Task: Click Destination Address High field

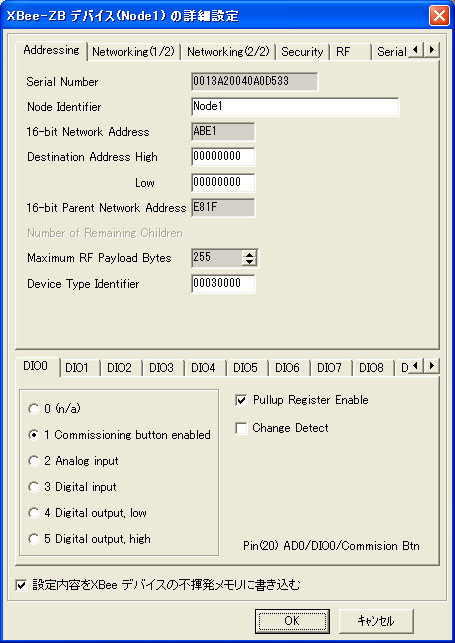Action: tap(223, 157)
